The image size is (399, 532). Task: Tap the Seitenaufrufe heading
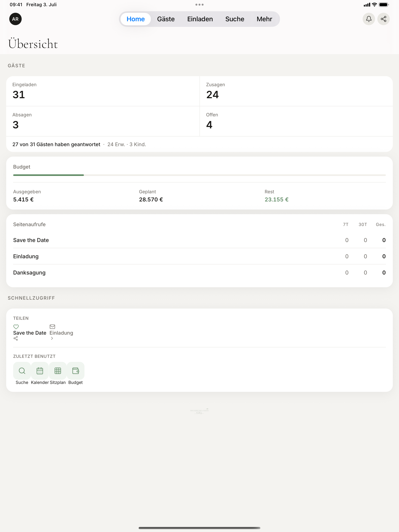click(x=29, y=224)
